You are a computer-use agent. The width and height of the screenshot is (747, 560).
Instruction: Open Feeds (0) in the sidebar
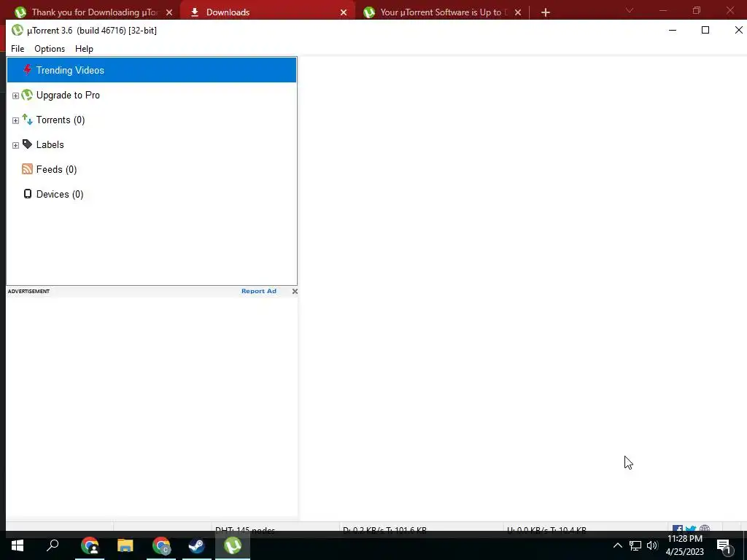[x=56, y=169]
